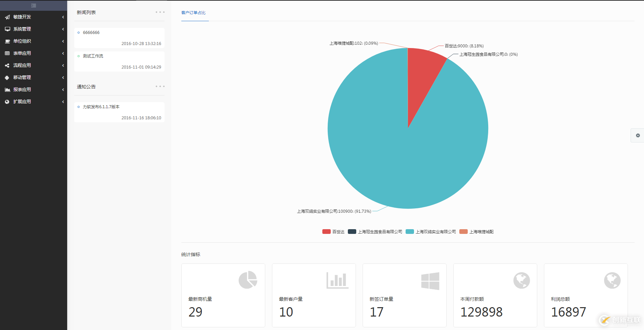Toggle 百世达 legend series
The width and height of the screenshot is (644, 330).
[x=333, y=232]
